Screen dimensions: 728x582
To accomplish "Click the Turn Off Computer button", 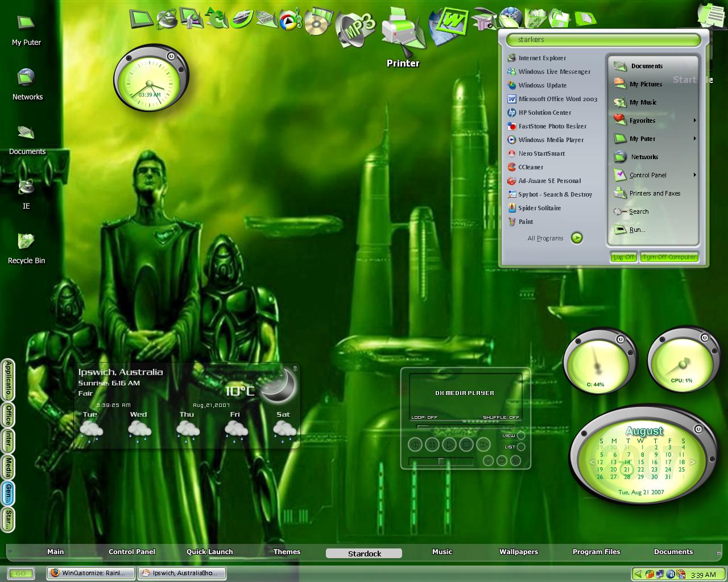I will tap(669, 257).
